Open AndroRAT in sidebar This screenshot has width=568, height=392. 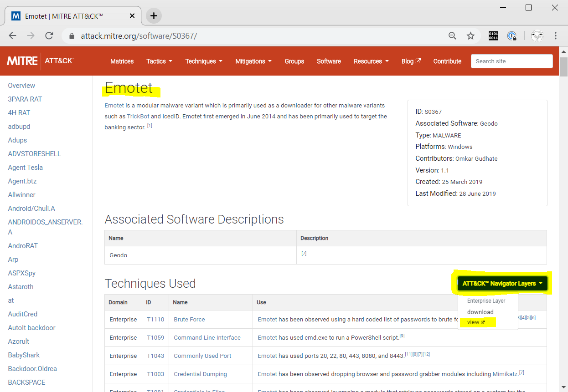click(x=23, y=246)
